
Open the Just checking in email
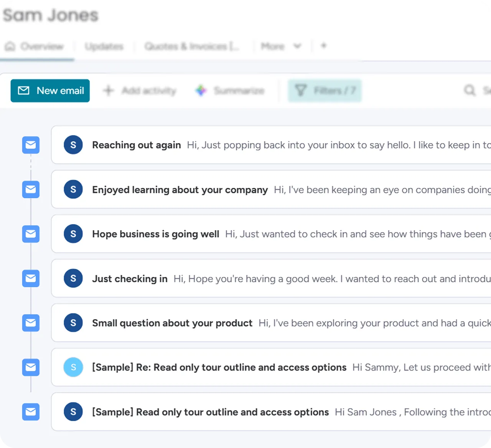271,278
